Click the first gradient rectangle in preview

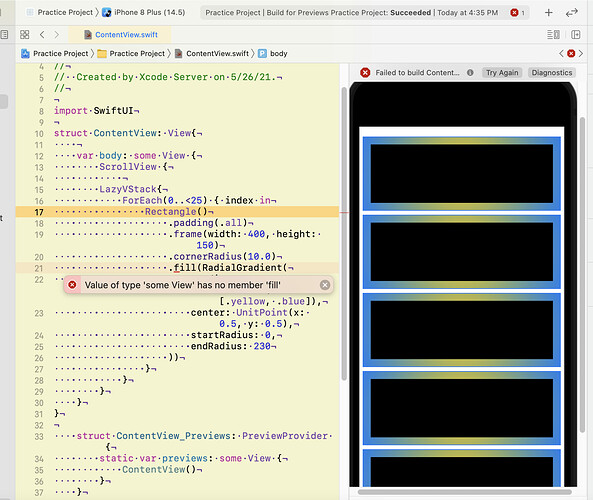(461, 174)
